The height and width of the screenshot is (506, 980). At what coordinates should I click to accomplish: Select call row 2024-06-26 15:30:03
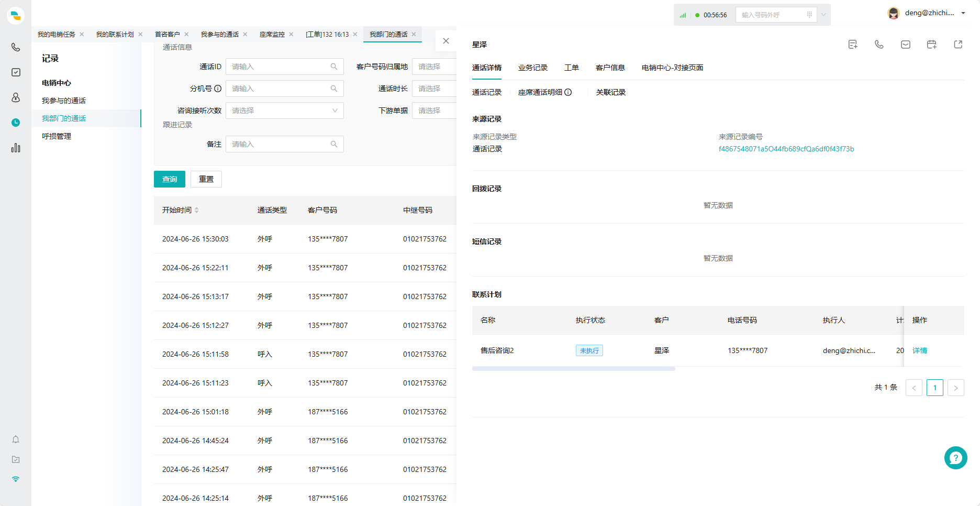[x=305, y=239]
